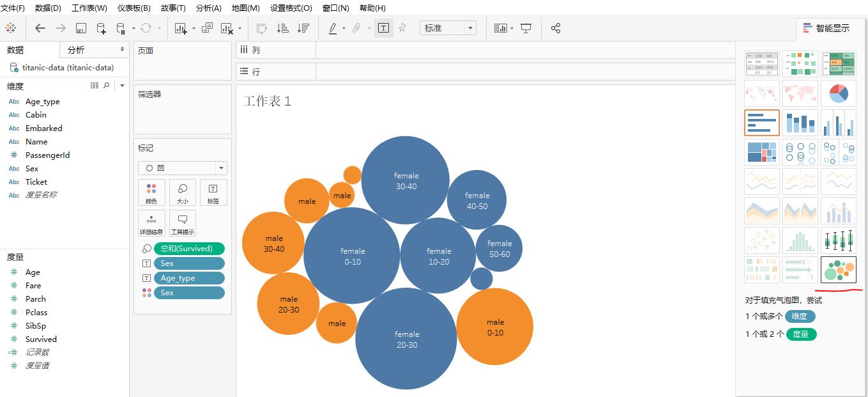Click the 工具提示 tooltip marks button
Screen dimensions: 868x397
183,223
